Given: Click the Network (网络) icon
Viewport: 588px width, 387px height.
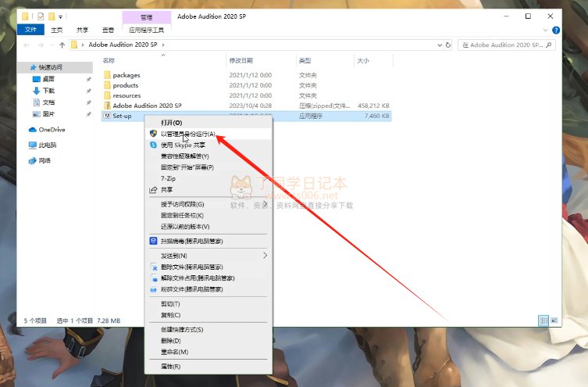Looking at the screenshot, I should [x=33, y=160].
